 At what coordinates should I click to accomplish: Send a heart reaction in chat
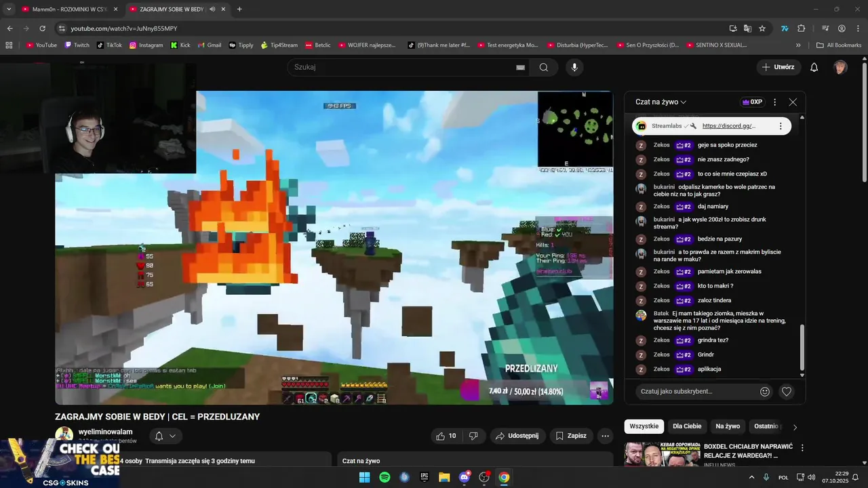(787, 391)
